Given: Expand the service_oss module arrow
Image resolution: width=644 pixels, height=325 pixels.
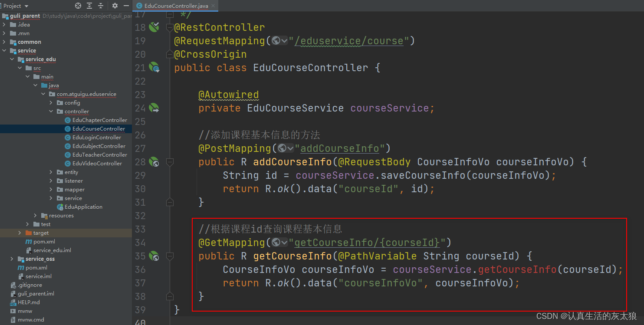Looking at the screenshot, I should click(x=12, y=259).
